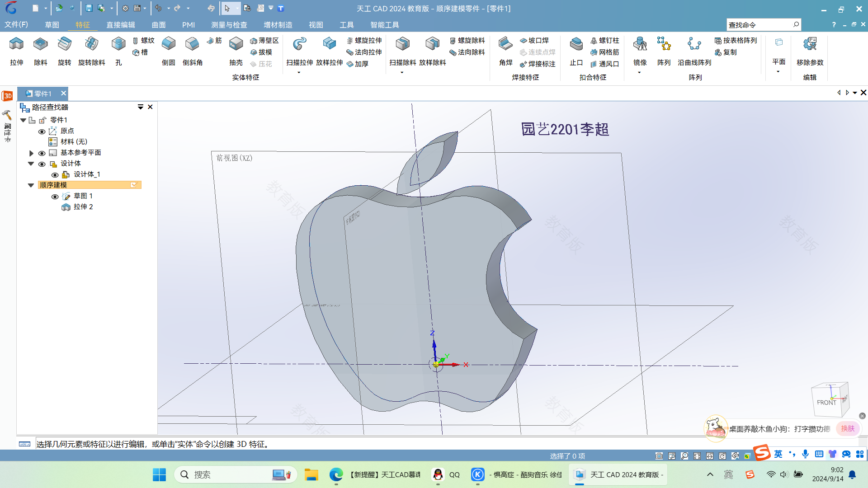
Task: Select the 扫描拉伸 sweep tool
Action: click(x=300, y=51)
